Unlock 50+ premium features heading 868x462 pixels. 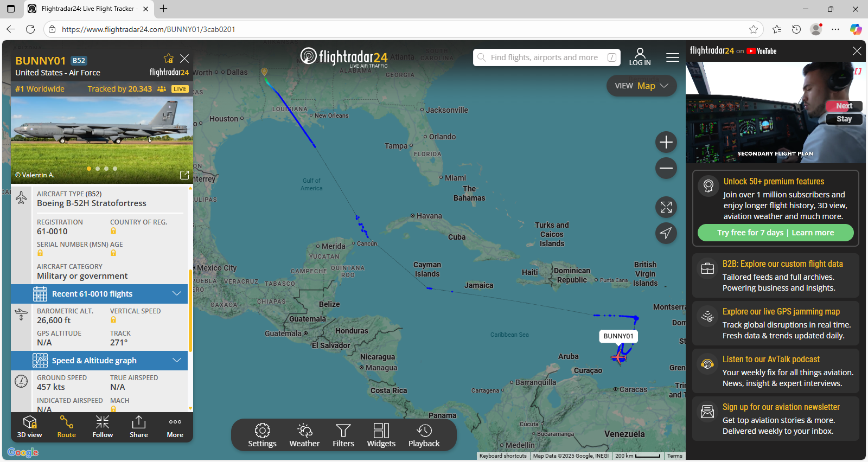[x=774, y=182]
